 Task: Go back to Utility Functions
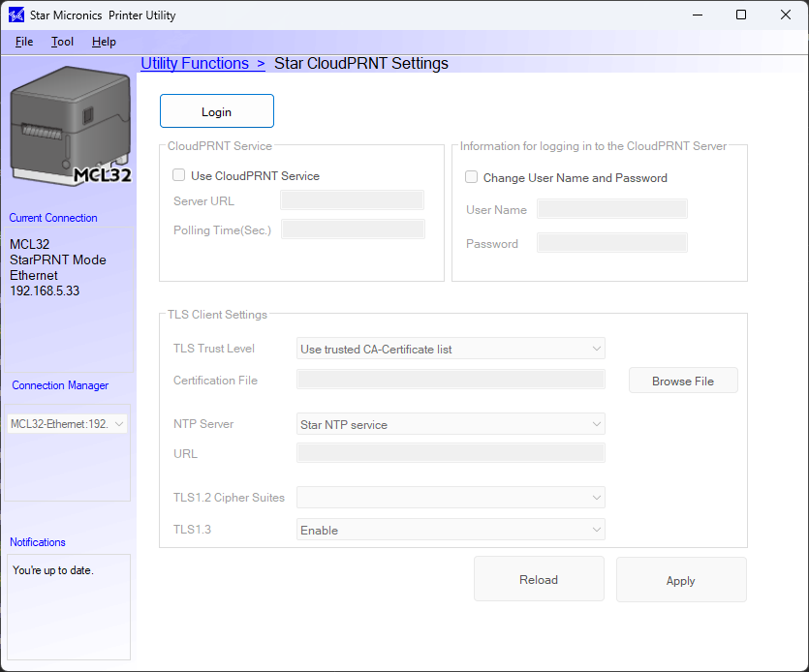click(202, 64)
